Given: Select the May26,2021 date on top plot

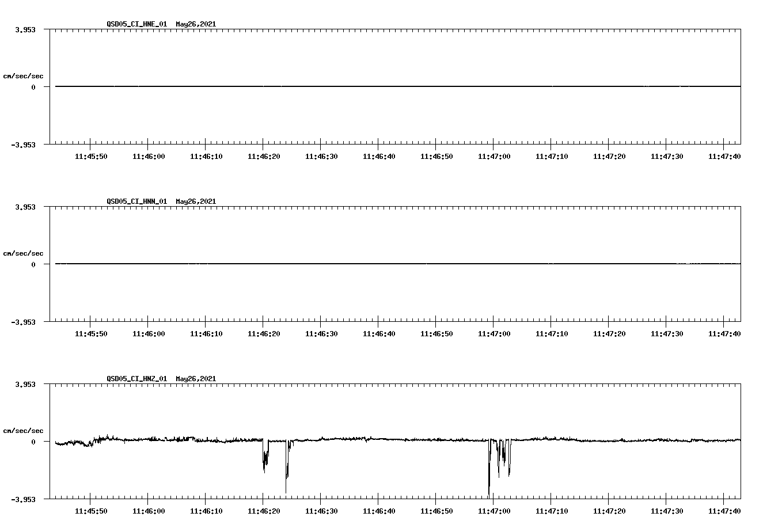Looking at the screenshot, I should point(196,24).
